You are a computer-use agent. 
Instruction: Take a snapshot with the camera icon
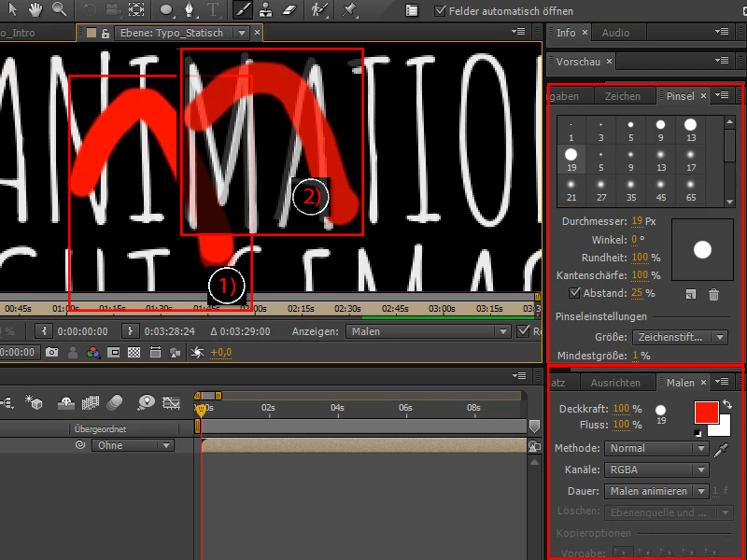click(51, 353)
